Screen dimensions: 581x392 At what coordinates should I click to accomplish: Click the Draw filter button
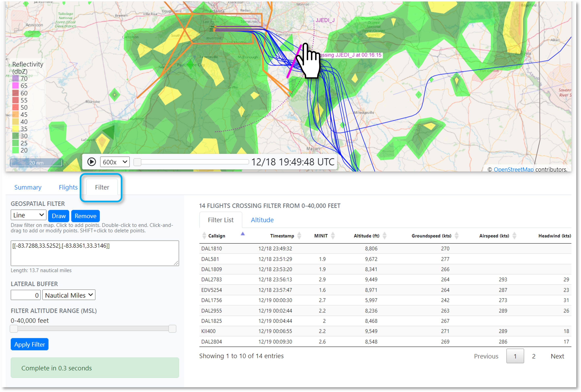[x=58, y=216]
